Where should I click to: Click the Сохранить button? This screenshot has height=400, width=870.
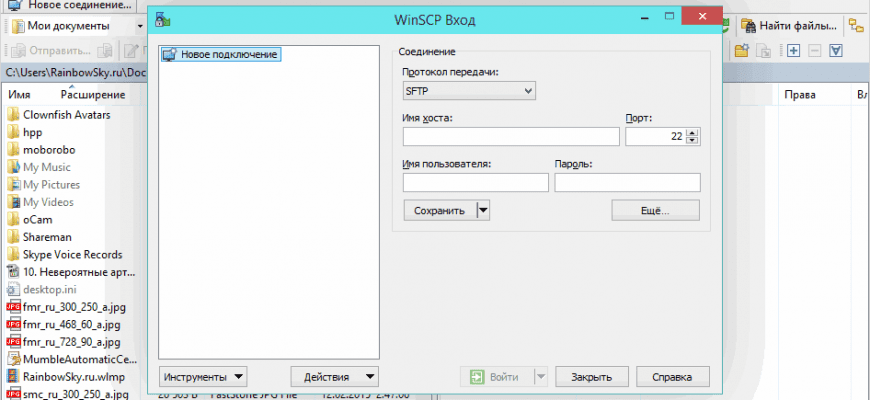click(440, 211)
